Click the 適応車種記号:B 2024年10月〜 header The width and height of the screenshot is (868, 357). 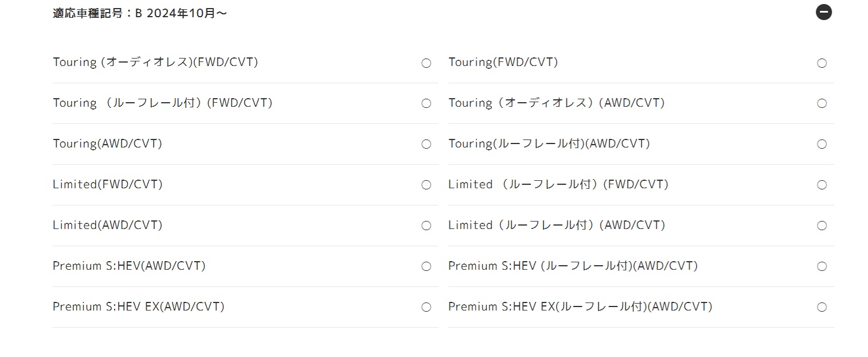[x=140, y=13]
